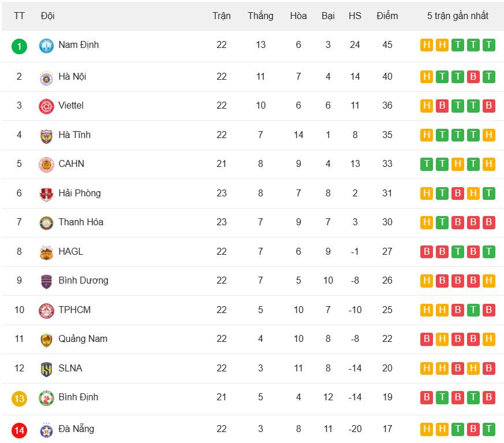
Task: Click the TPHCM team logo
Action: pos(46,310)
